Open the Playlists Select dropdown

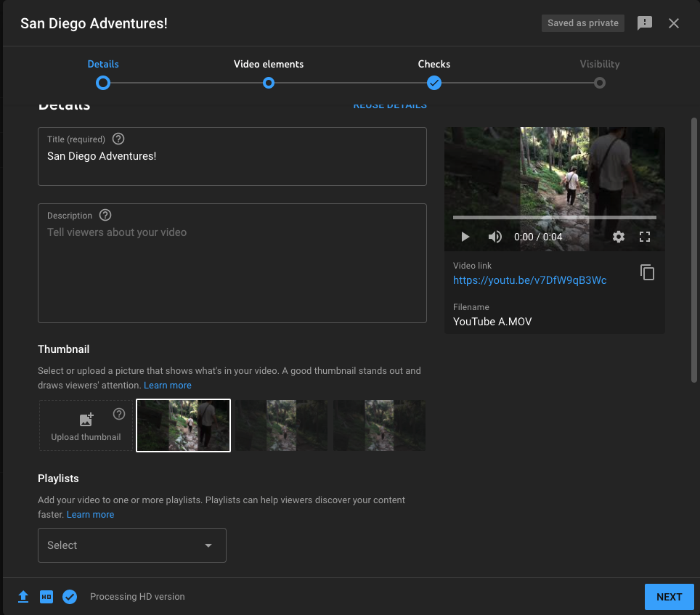pyautogui.click(x=132, y=545)
